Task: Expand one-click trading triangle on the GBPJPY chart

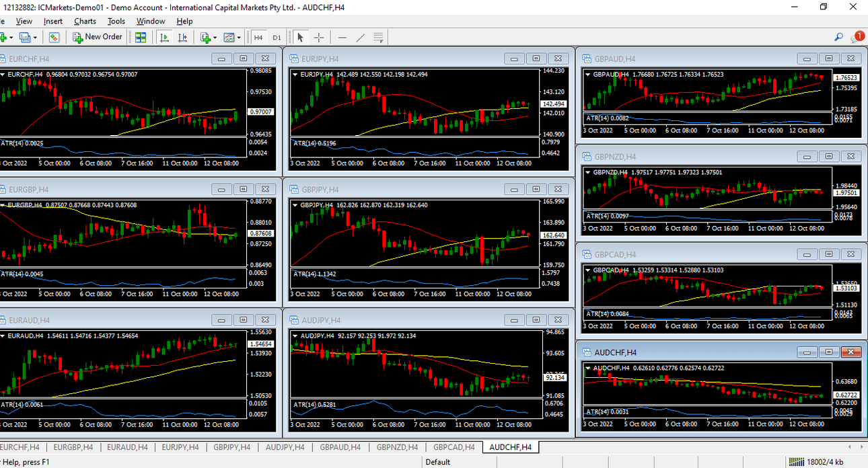Action: (x=295, y=205)
